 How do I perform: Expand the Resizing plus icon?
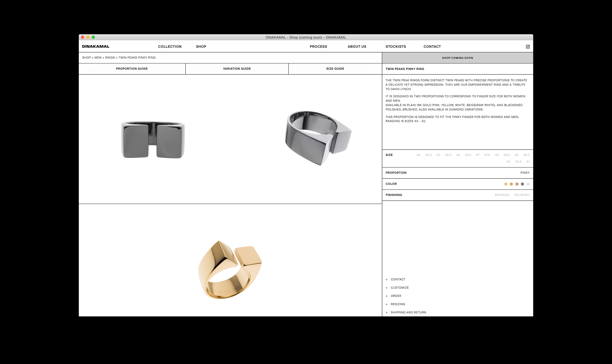(x=387, y=304)
